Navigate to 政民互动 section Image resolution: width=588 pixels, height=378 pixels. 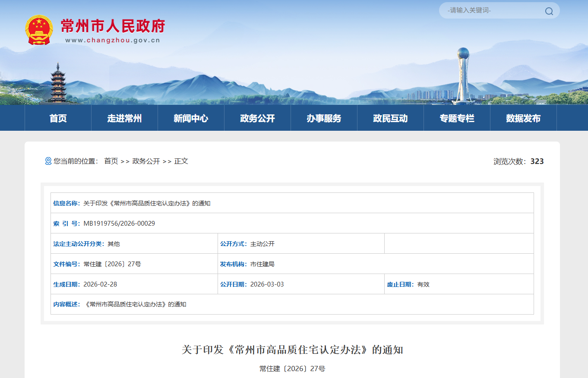coord(390,118)
